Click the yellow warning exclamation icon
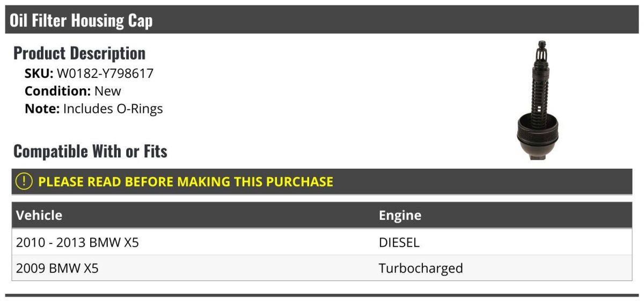The height and width of the screenshot is (302, 644). [24, 182]
